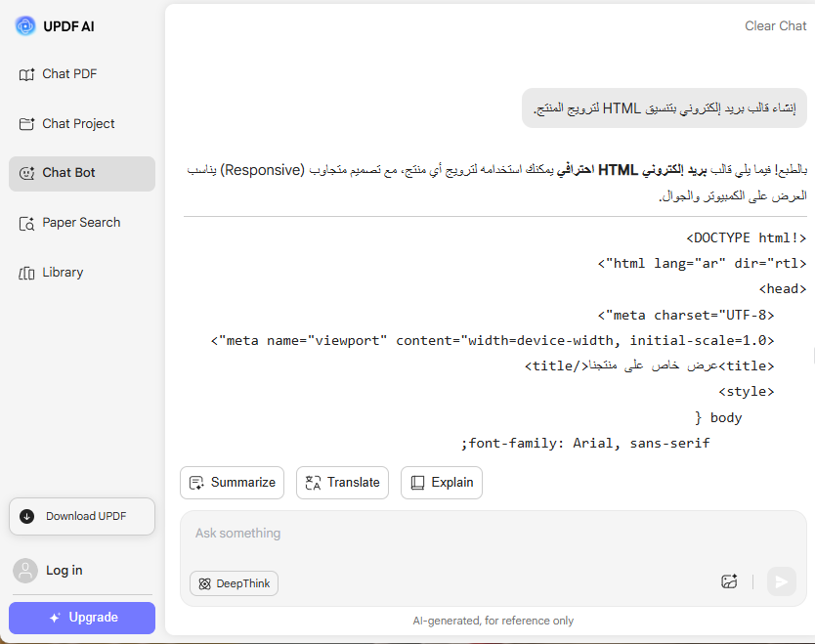Click the html lang="ar" dir="rtl" line

point(702,264)
